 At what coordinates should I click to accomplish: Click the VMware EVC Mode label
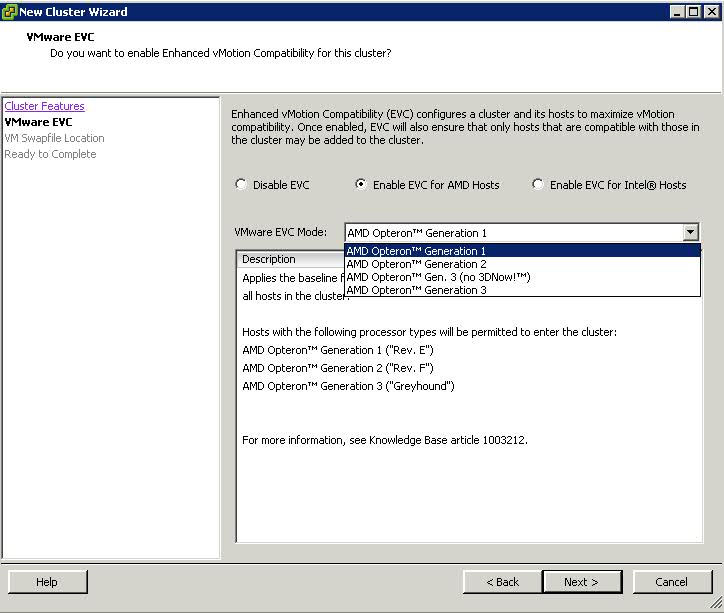(281, 232)
